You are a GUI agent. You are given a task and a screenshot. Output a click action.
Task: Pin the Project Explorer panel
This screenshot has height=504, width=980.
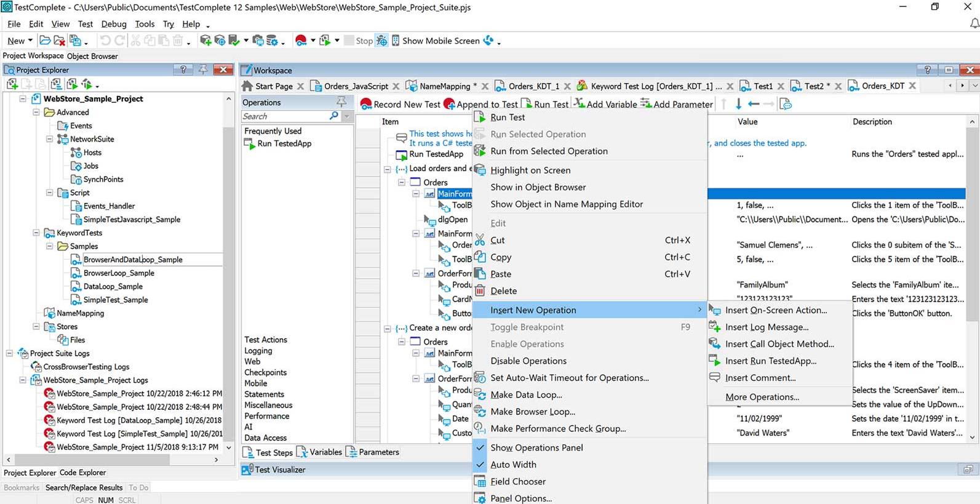tap(203, 70)
